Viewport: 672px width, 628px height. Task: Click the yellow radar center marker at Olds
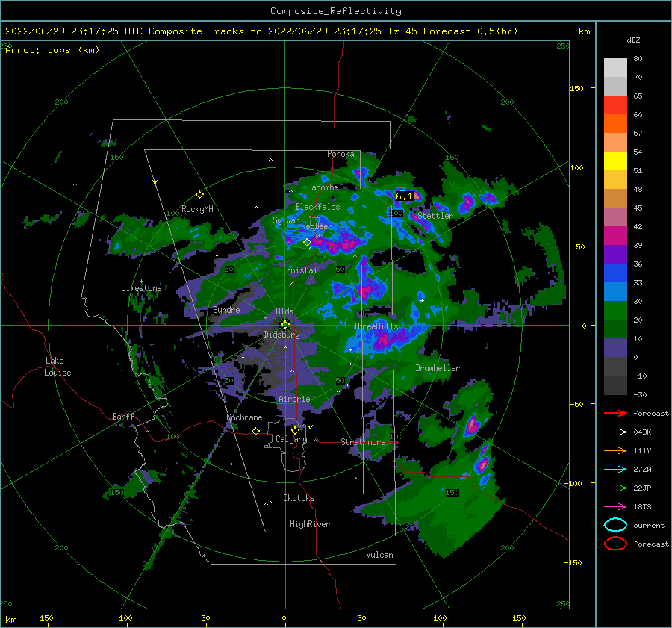[285, 325]
